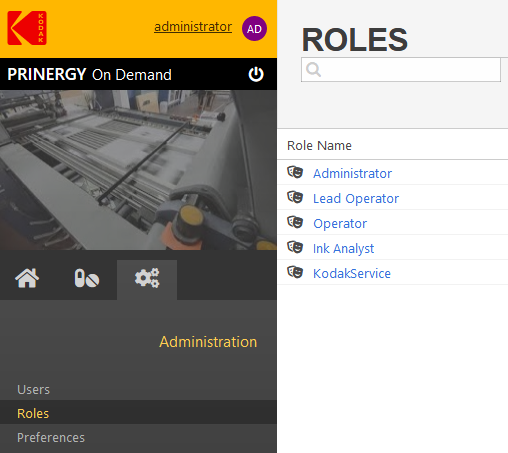This screenshot has width=508, height=453.
Task: Open the administrator account link
Action: [x=193, y=27]
